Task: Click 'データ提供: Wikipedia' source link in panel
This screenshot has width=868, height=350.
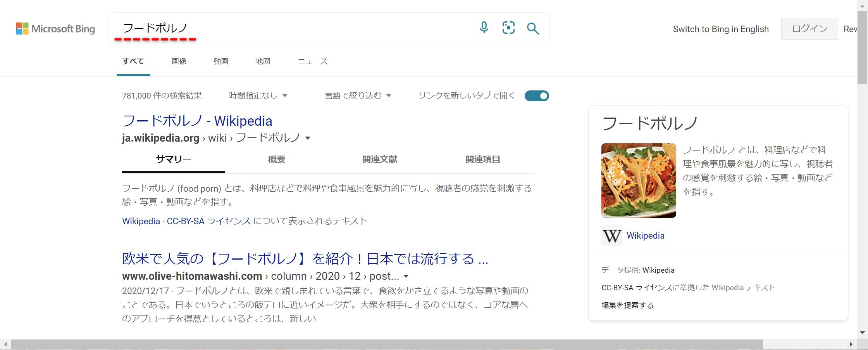Action: (x=658, y=270)
